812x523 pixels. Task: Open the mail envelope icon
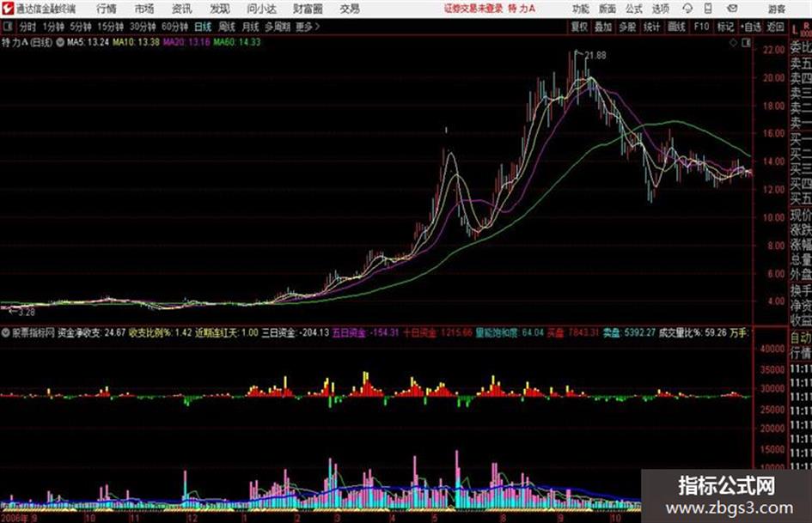pos(732,9)
